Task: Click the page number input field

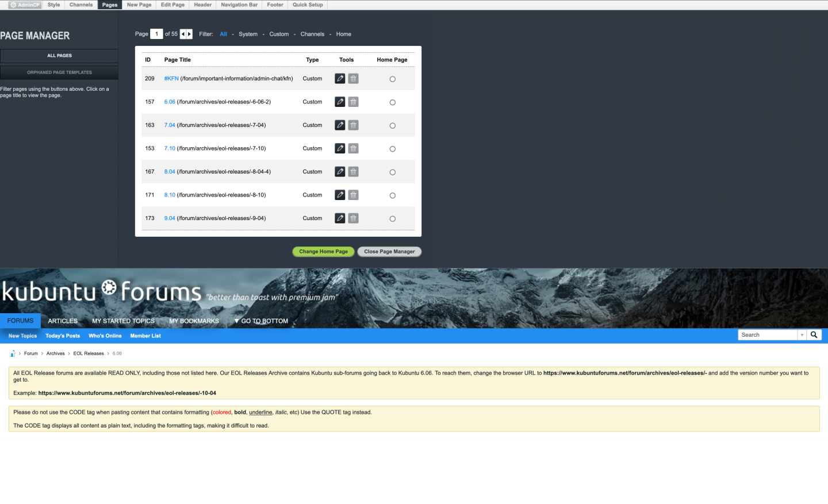Action: (156, 34)
